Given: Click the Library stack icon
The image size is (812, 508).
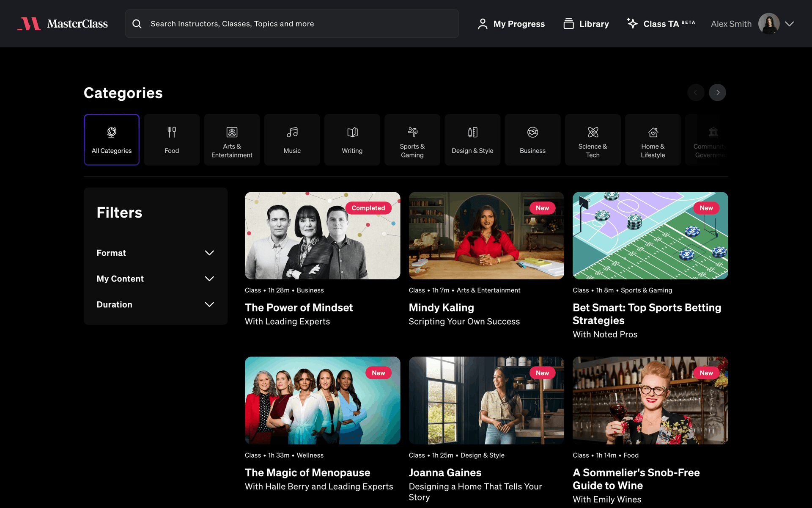Looking at the screenshot, I should pos(568,24).
